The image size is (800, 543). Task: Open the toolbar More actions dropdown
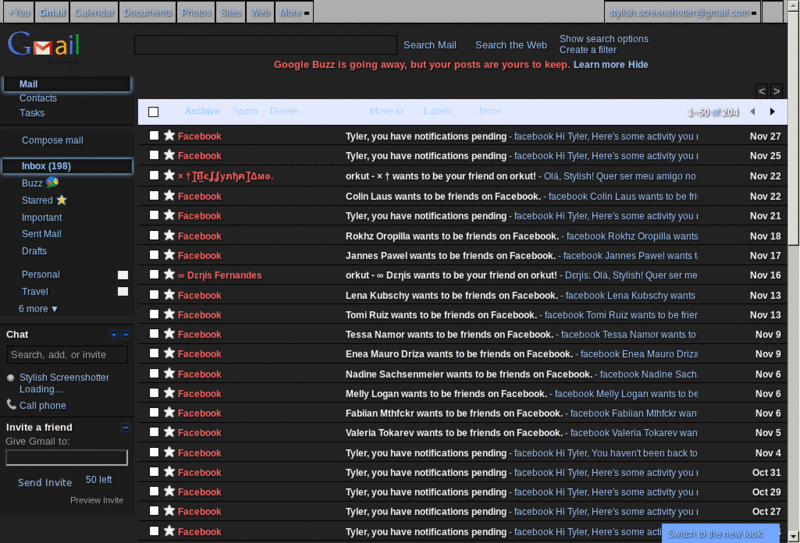coord(490,111)
